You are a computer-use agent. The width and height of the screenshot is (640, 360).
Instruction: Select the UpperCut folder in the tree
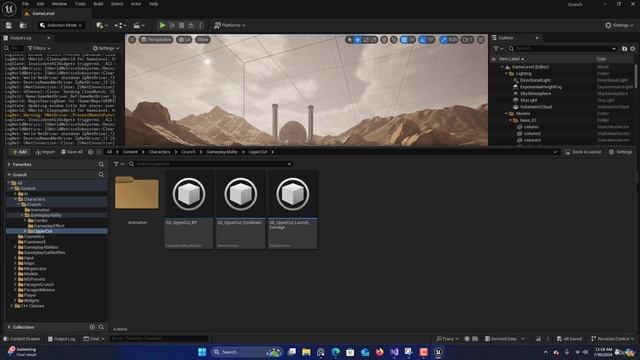pyautogui.click(x=42, y=231)
